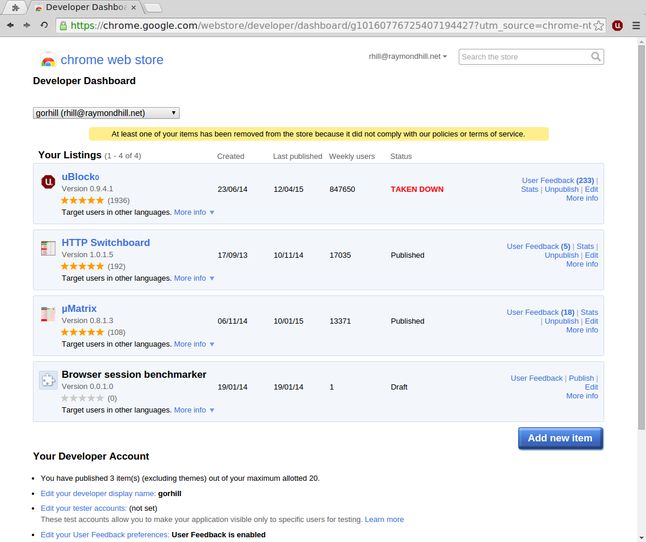Reload the page with the refresh icon

click(x=44, y=25)
